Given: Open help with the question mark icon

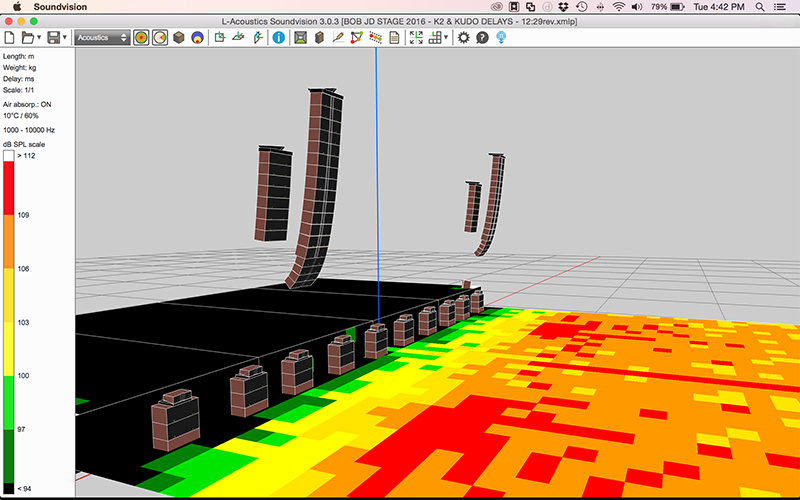Looking at the screenshot, I should coord(482,38).
